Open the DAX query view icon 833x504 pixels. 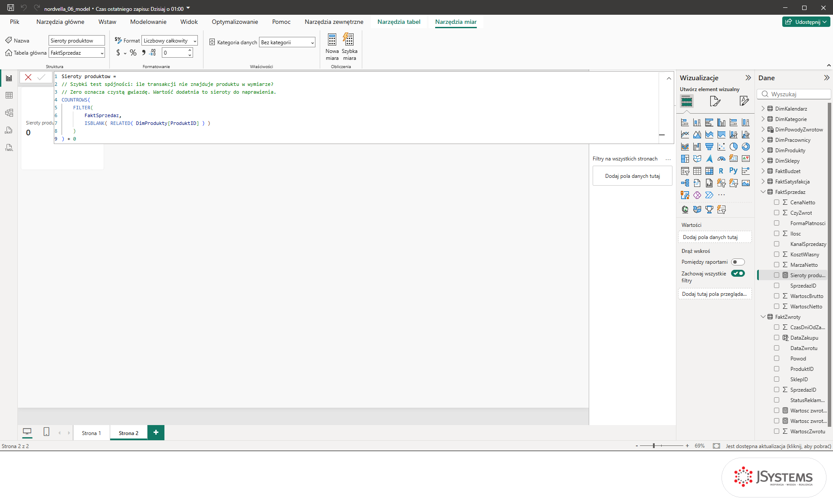click(x=9, y=130)
